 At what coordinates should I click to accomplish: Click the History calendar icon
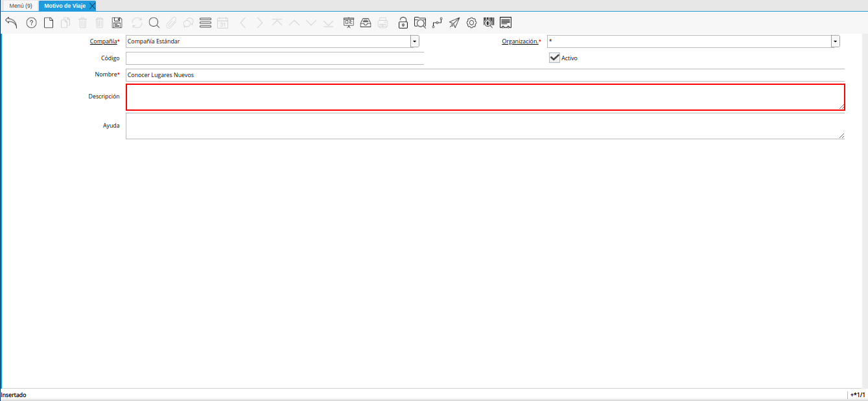(222, 23)
